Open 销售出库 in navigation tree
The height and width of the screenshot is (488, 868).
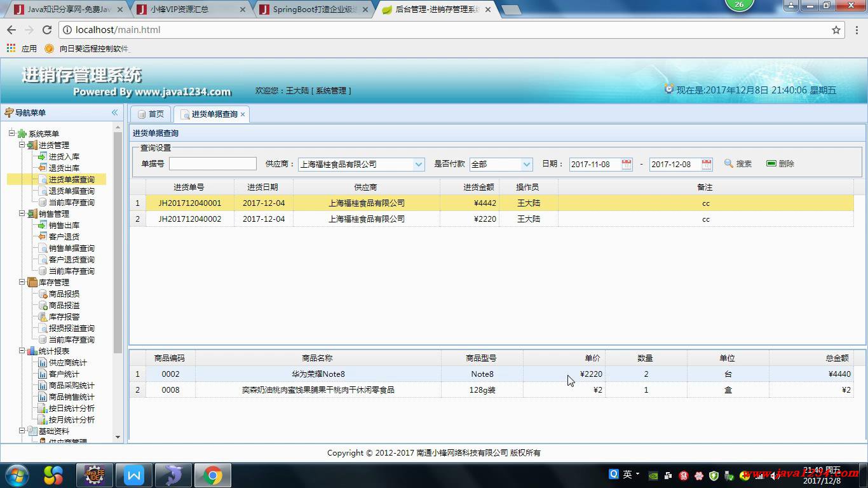coord(64,226)
